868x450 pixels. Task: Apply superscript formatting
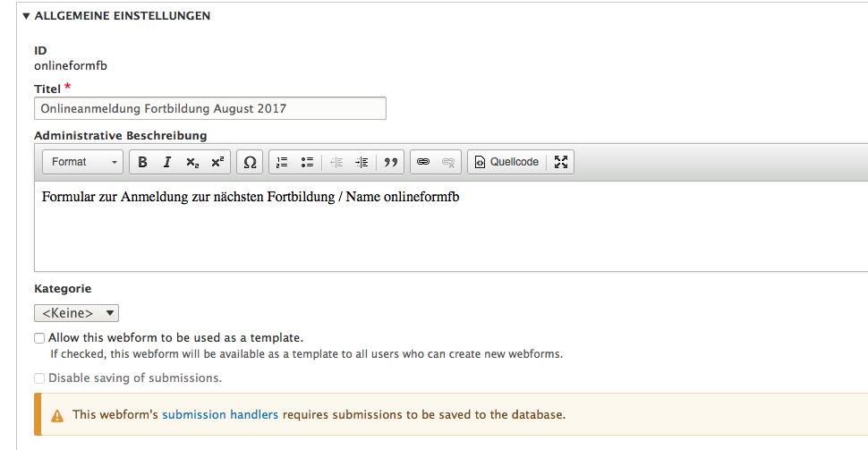click(217, 162)
